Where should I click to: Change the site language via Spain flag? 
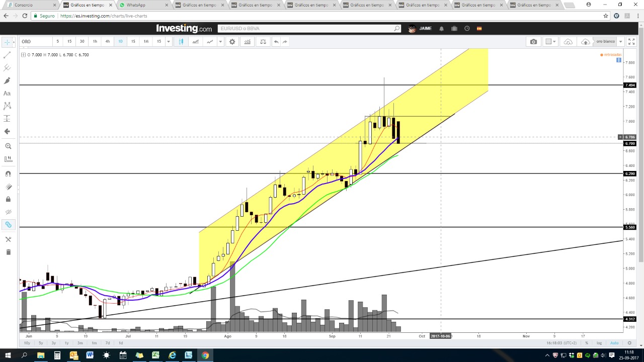coord(479,29)
